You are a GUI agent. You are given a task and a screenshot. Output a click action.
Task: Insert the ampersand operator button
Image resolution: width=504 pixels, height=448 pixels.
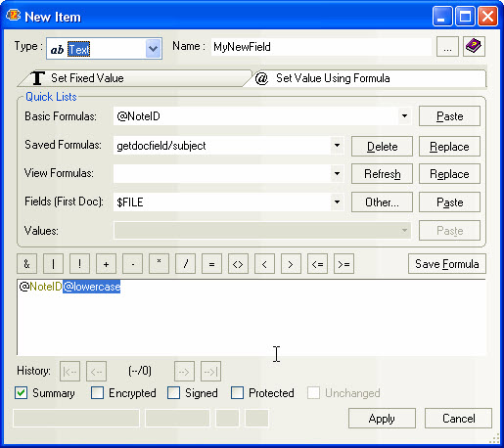tap(26, 264)
